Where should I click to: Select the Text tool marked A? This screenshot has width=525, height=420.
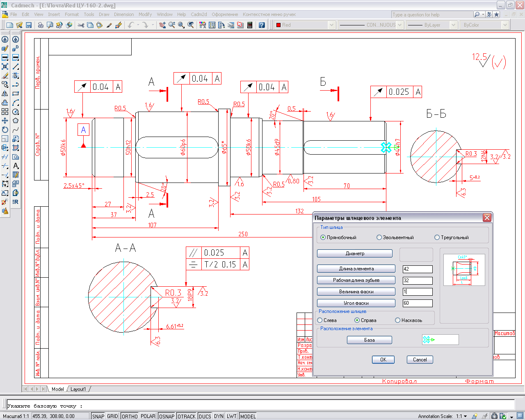click(16, 166)
